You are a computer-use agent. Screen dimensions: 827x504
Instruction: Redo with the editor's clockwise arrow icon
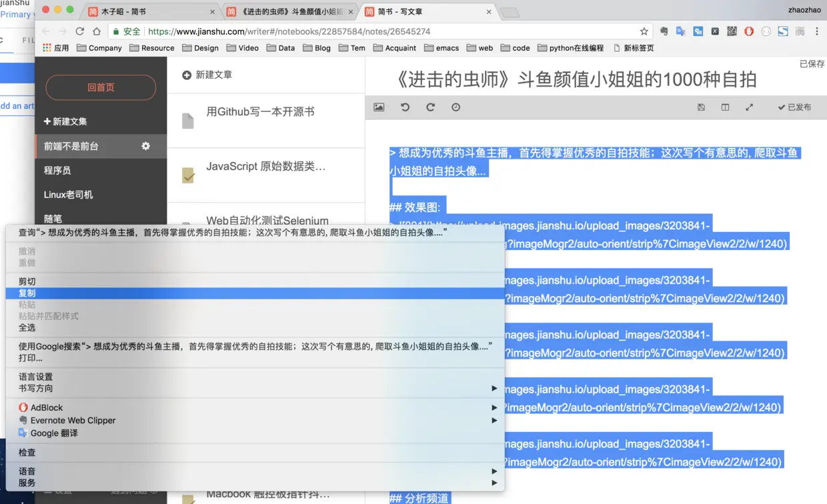click(430, 107)
